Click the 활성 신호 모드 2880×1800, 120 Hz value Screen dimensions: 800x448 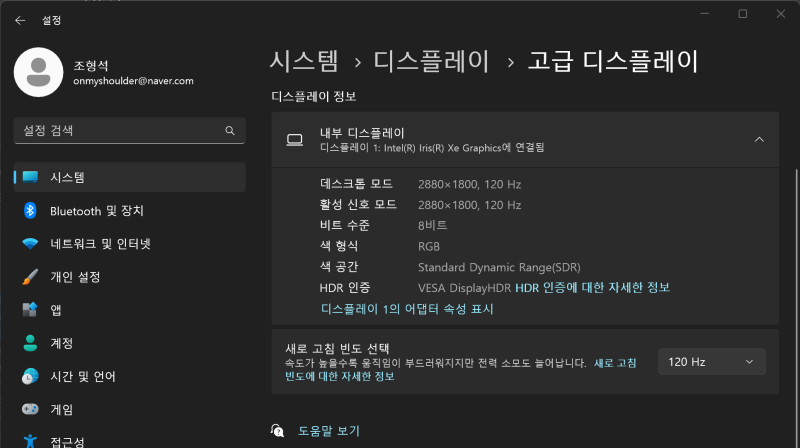[x=469, y=205]
